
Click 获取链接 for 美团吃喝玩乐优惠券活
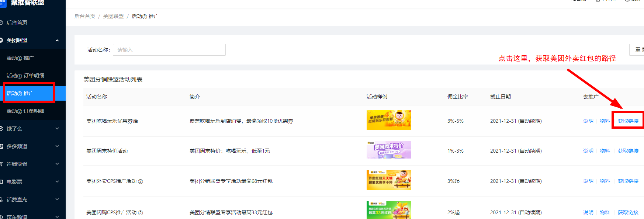point(628,121)
